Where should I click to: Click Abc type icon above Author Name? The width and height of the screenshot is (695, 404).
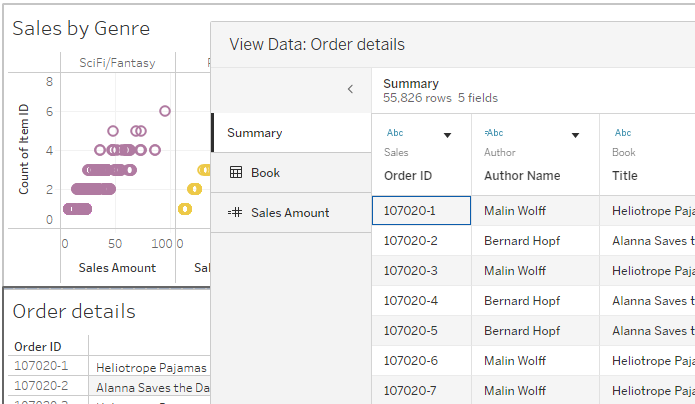pyautogui.click(x=494, y=133)
